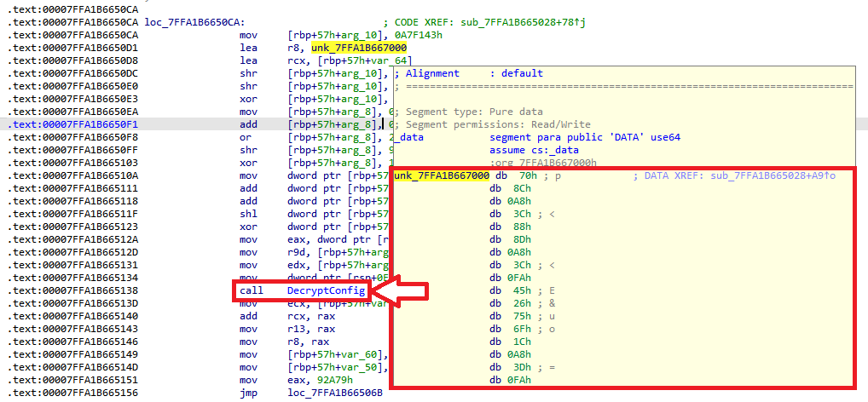The image size is (868, 402).
Task: Click address .text:00007FFA1B665138
Action: click(73, 291)
